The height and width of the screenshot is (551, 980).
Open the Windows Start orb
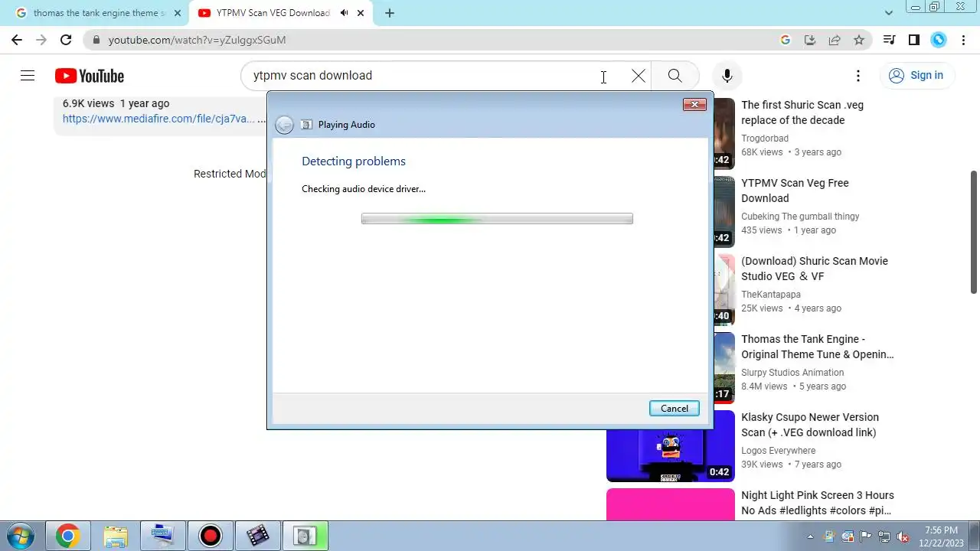(20, 536)
